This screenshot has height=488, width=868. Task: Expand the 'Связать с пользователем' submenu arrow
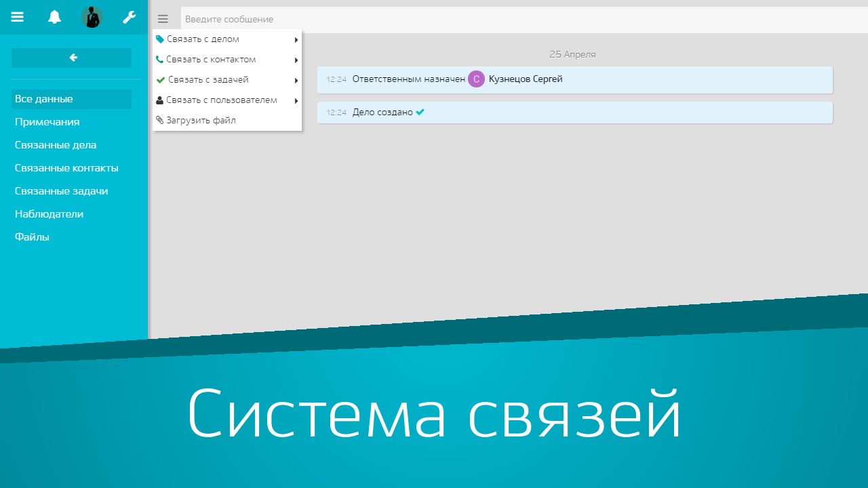pyautogui.click(x=296, y=100)
